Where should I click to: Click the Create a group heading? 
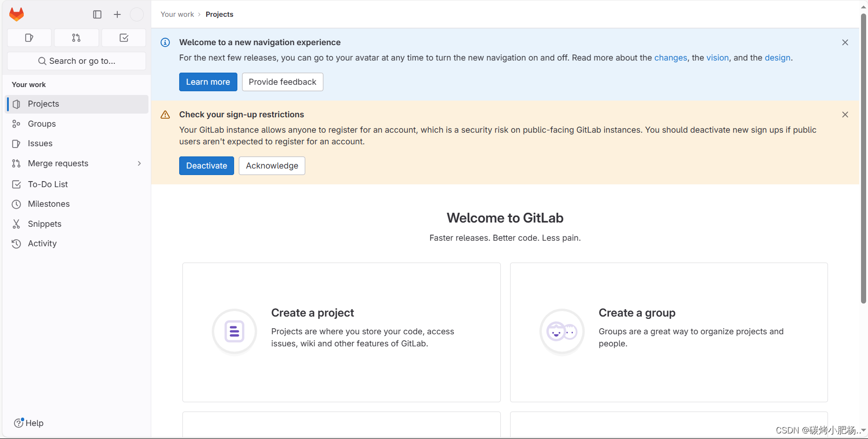pyautogui.click(x=637, y=313)
